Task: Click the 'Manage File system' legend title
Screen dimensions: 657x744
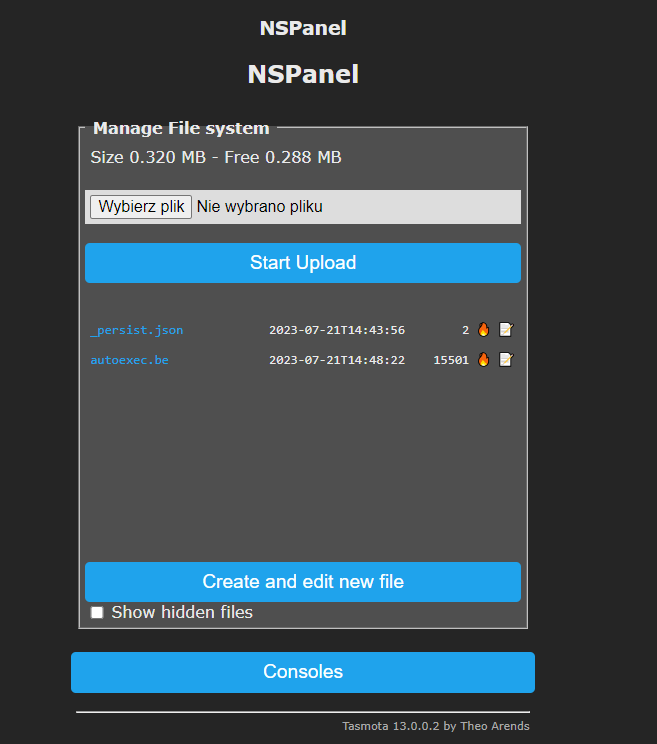Action: 181,128
